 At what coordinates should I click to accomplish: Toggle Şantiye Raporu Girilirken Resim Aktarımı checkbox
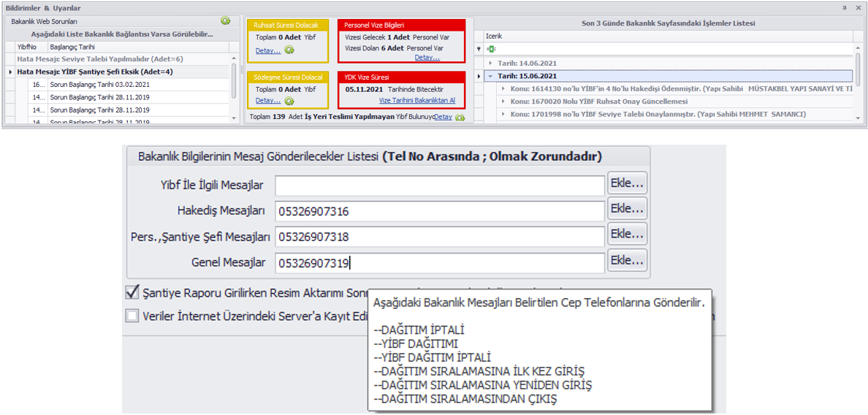tap(132, 292)
